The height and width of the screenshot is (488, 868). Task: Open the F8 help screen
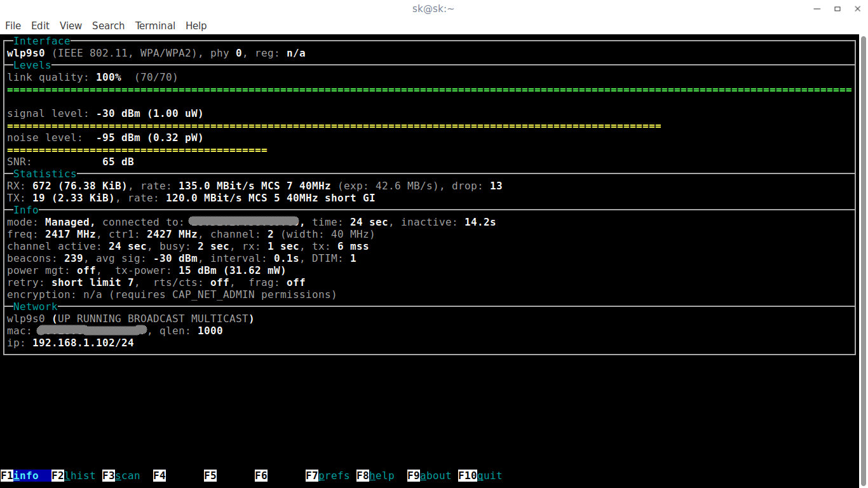point(376,475)
